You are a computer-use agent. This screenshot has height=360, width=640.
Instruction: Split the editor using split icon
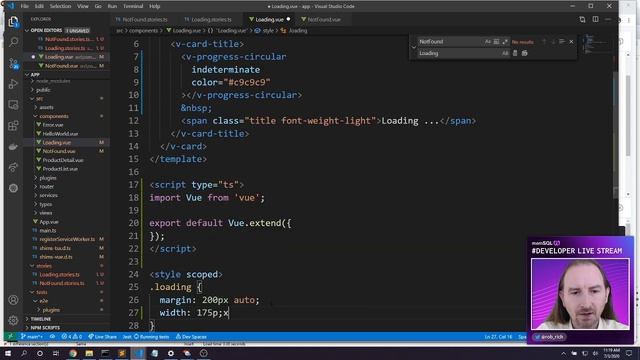pos(596,20)
